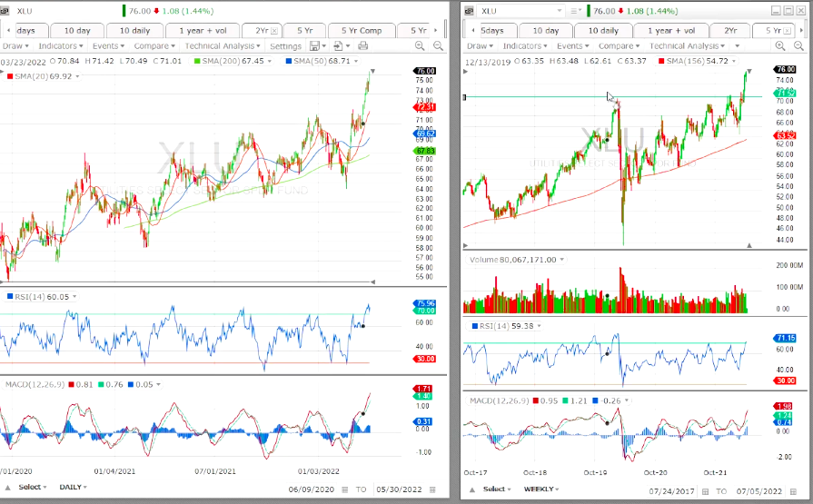The height and width of the screenshot is (504, 813).
Task: Open the Technical Analysis menu in the right chart
Action: [687, 46]
